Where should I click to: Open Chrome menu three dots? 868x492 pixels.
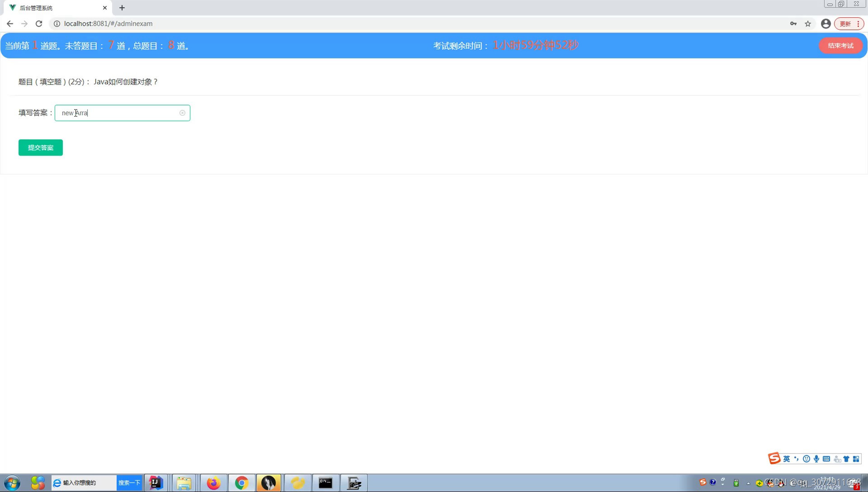click(859, 24)
